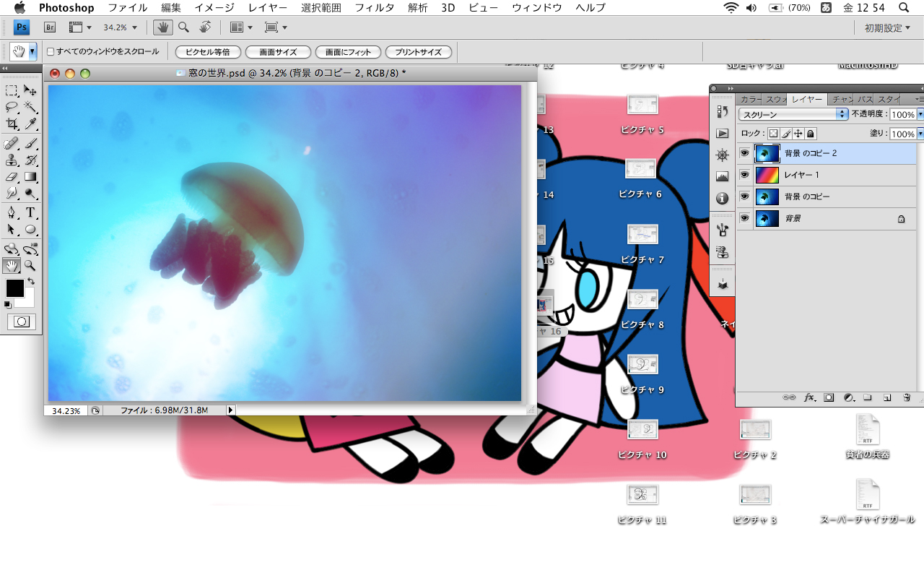The image size is (924, 578).
Task: Select the Eyedropper tool
Action: coord(30,124)
